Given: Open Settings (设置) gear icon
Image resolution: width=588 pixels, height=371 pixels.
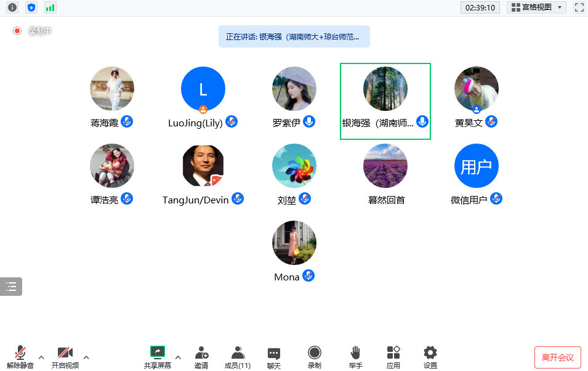Looking at the screenshot, I should pyautogui.click(x=430, y=356).
